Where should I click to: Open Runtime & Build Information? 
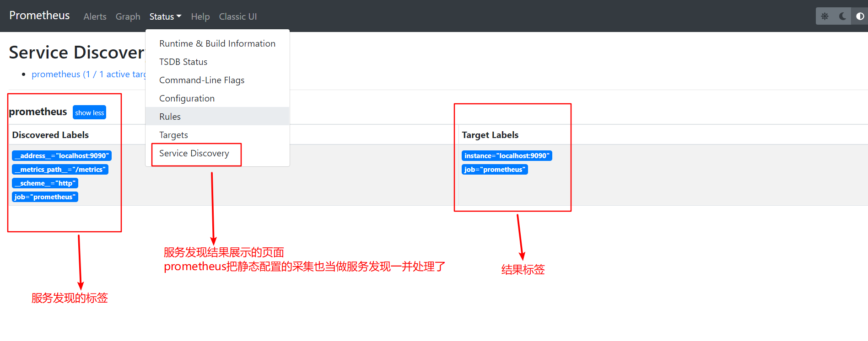click(217, 43)
